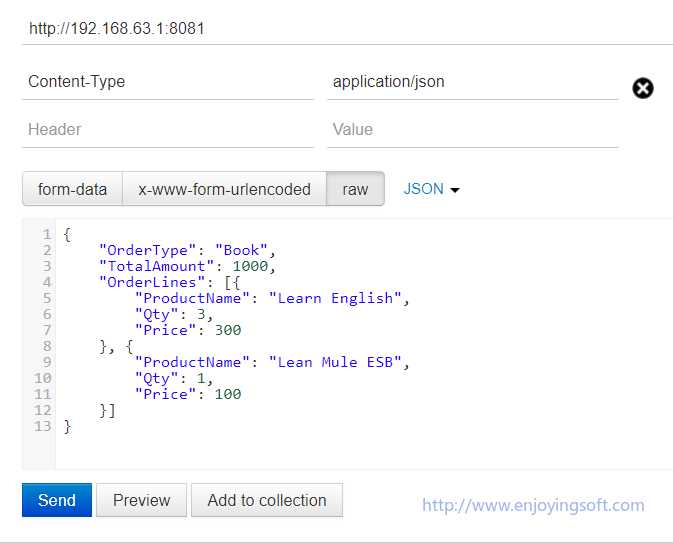Screen dimensions: 673x543
Task: Place cursor on the "OrderType": "Book" line
Action: coord(187,250)
